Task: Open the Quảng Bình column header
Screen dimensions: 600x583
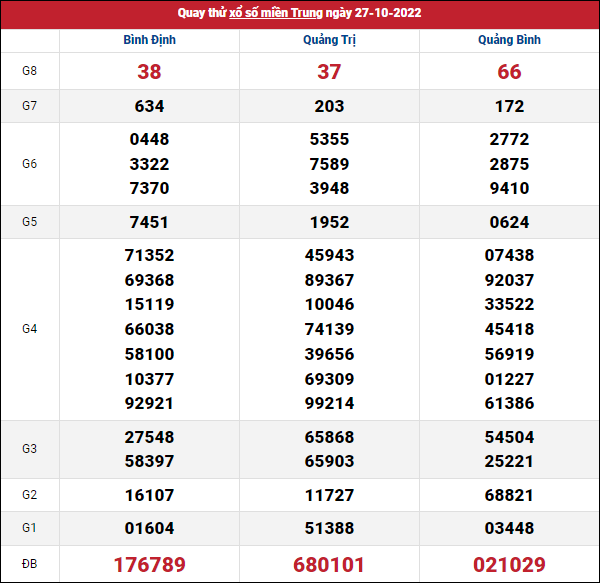Action: coord(509,40)
